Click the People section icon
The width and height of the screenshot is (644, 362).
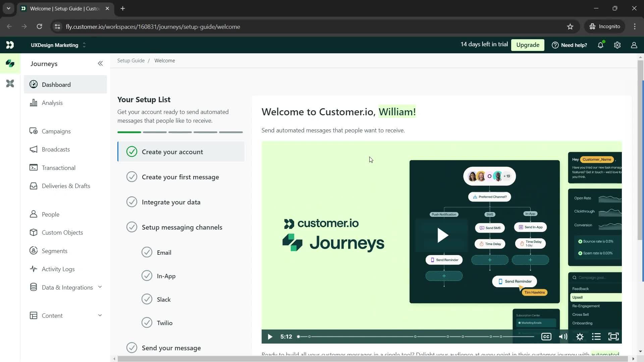click(x=33, y=215)
